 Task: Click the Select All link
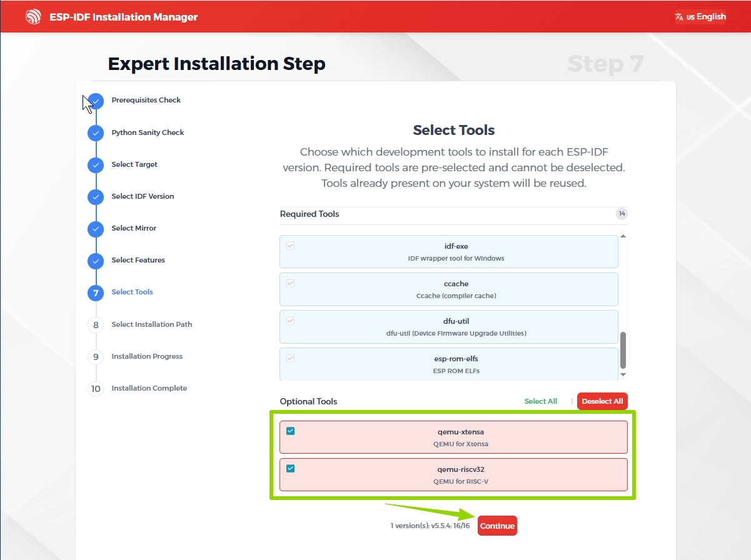click(541, 401)
